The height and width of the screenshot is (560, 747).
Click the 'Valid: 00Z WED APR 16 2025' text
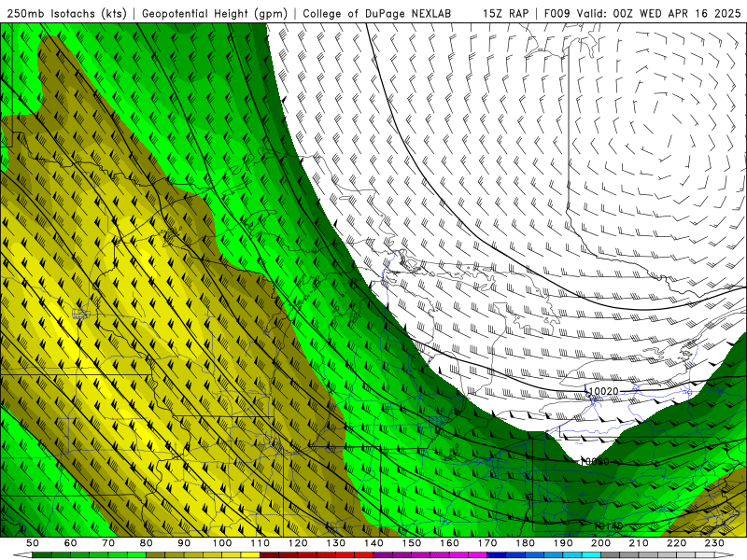tap(659, 13)
